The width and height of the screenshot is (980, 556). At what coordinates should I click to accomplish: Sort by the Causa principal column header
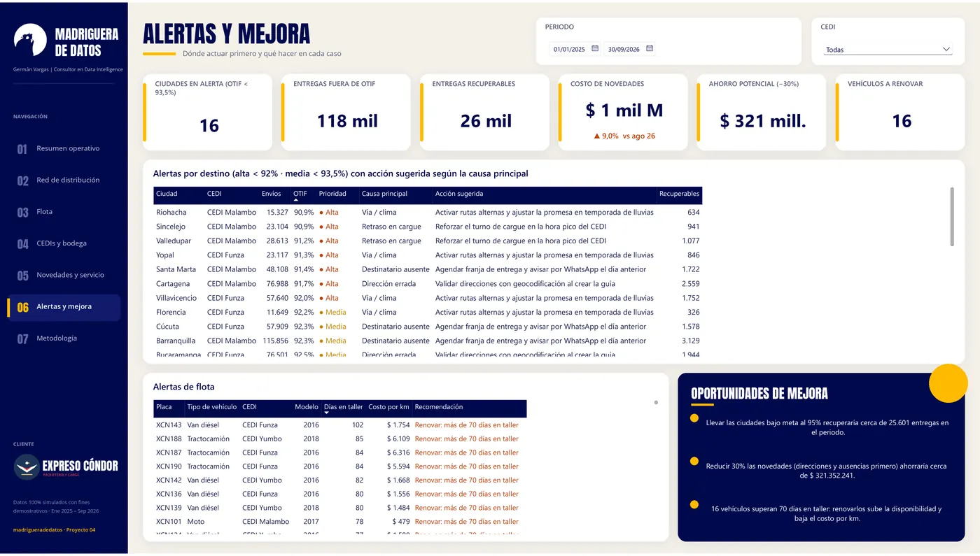[x=384, y=194]
